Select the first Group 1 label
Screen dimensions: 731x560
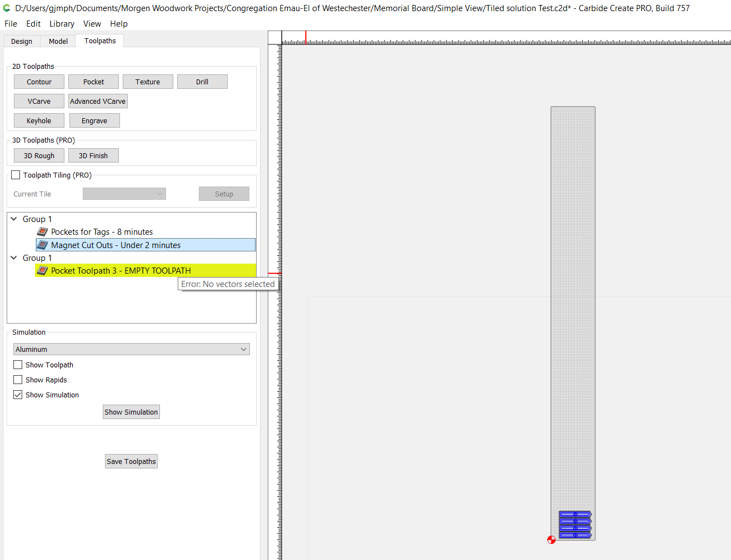tap(37, 219)
